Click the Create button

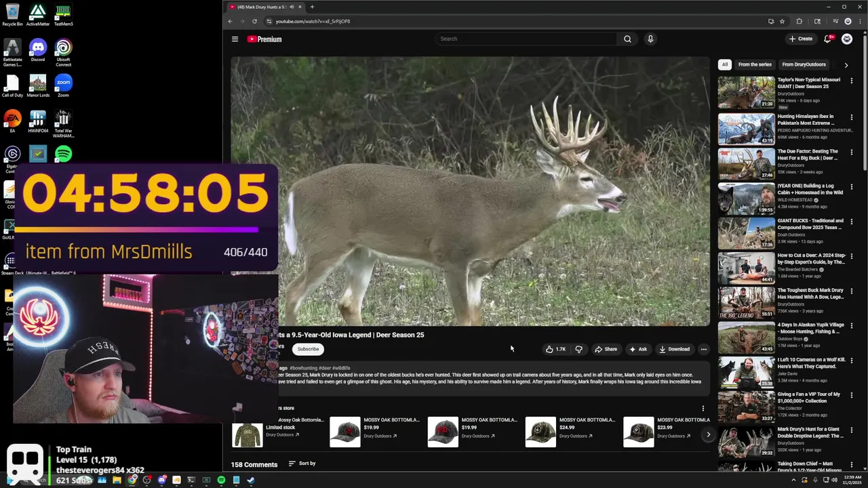[801, 39]
